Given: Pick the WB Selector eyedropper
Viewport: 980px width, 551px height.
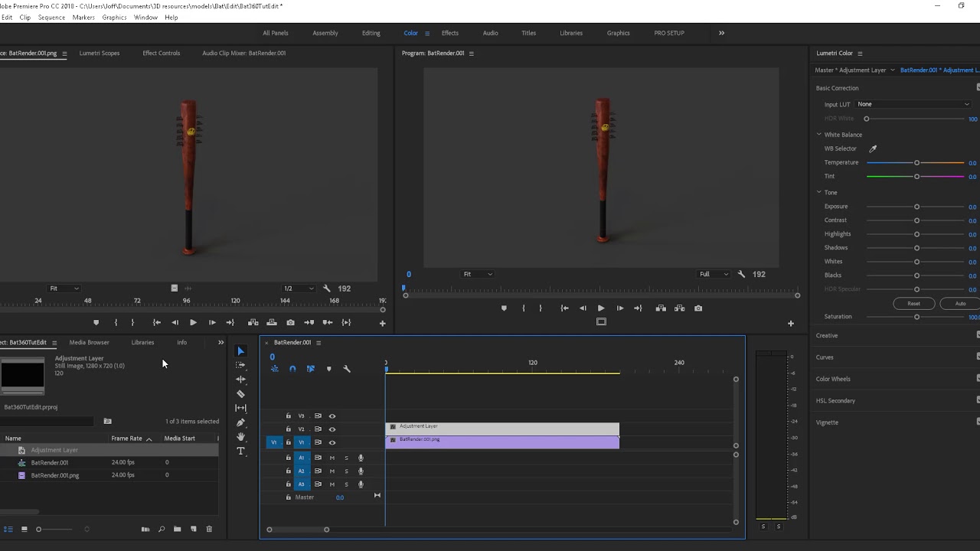Looking at the screenshot, I should 873,148.
